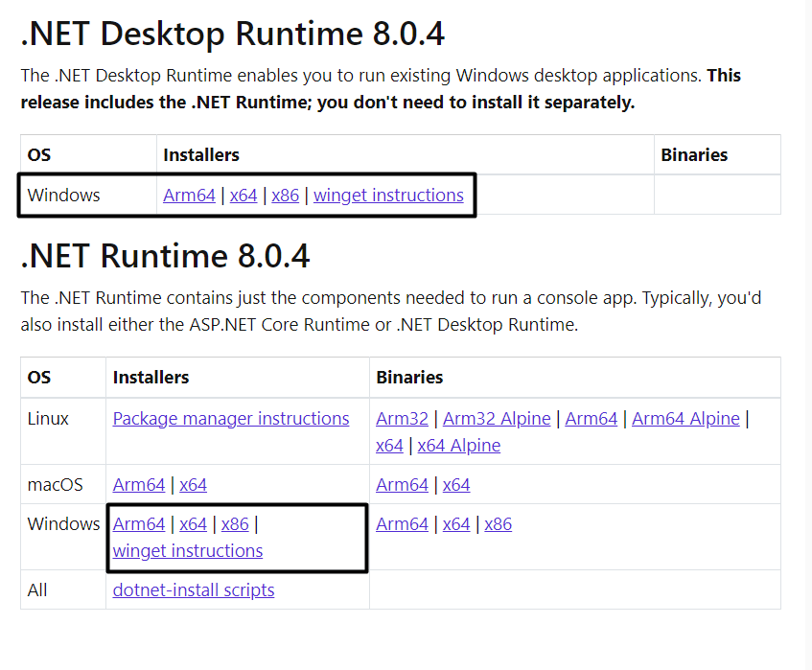Download Desktop Runtime Windows x86 installer
Viewport: 812px width, 670px height.
point(286,196)
